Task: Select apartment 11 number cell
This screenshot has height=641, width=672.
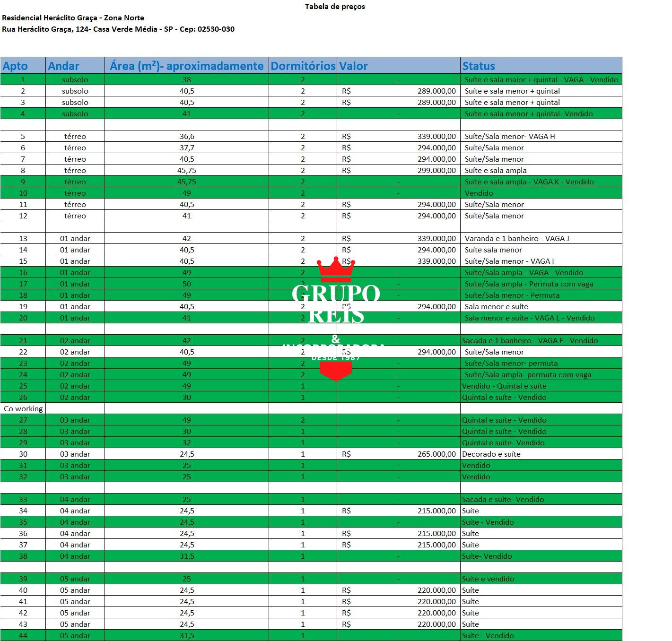Action: click(23, 205)
